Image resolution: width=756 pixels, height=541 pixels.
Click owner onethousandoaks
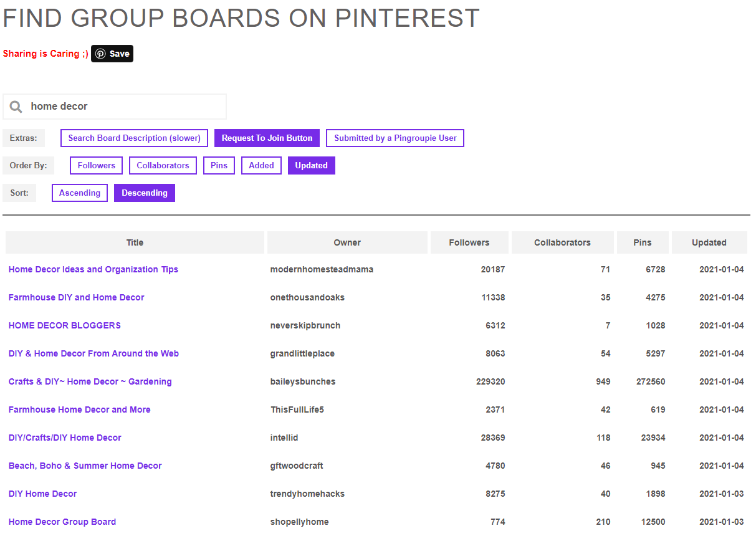point(307,298)
